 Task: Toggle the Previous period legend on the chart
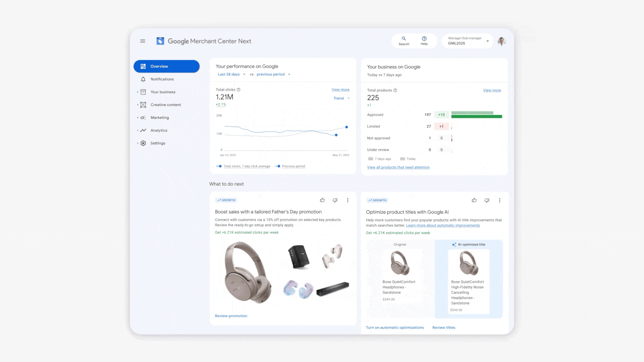(293, 166)
